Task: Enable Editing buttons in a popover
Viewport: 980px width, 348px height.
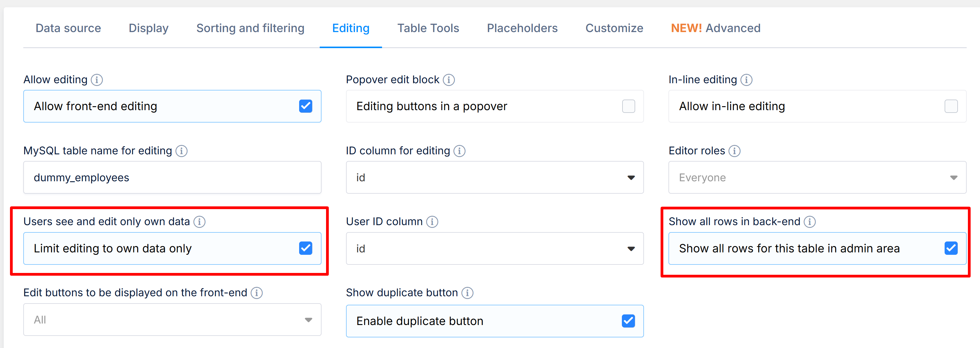Action: 629,106
